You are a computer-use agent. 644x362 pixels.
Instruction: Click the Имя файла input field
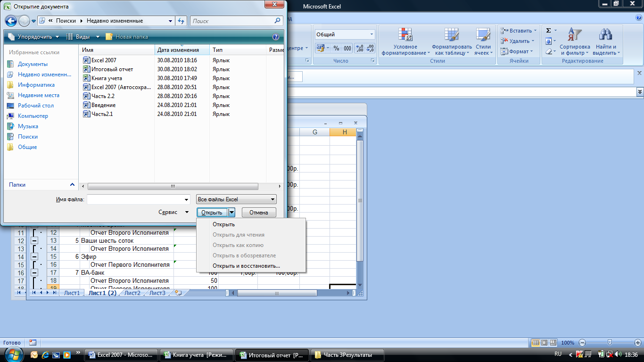click(x=139, y=199)
